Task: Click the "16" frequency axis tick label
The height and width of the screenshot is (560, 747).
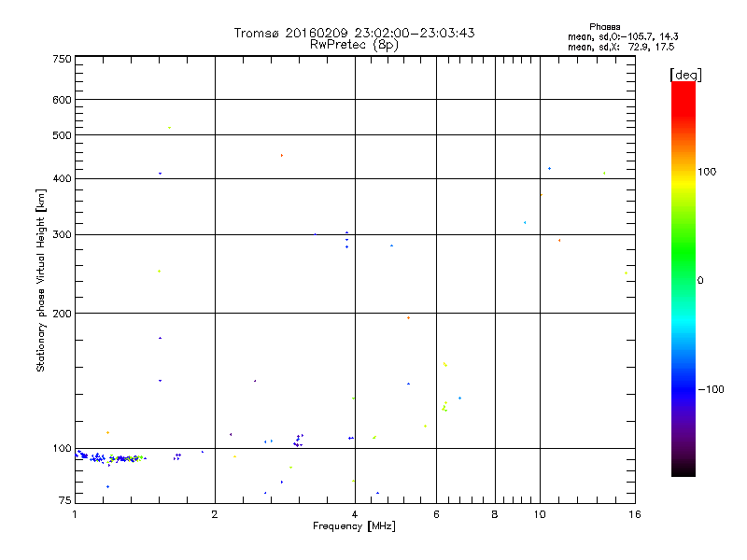Action: [x=635, y=514]
